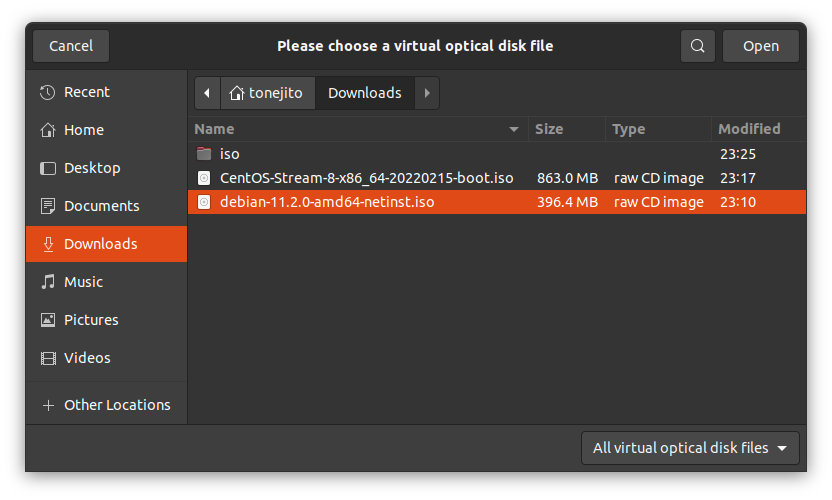Sort files by Modified column header
This screenshot has height=500, width=832.
coord(749,129)
